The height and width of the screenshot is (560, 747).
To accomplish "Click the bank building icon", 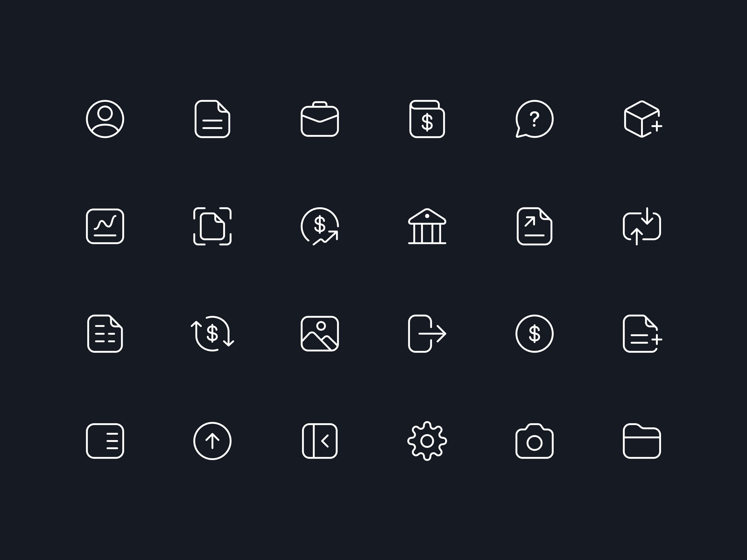I will point(427,226).
